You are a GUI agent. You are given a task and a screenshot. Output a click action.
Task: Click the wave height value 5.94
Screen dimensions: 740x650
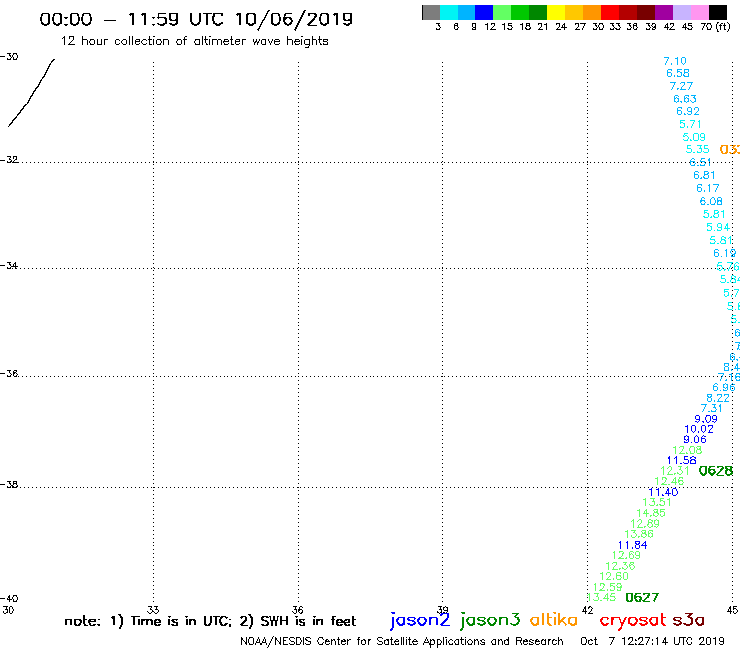(x=718, y=227)
